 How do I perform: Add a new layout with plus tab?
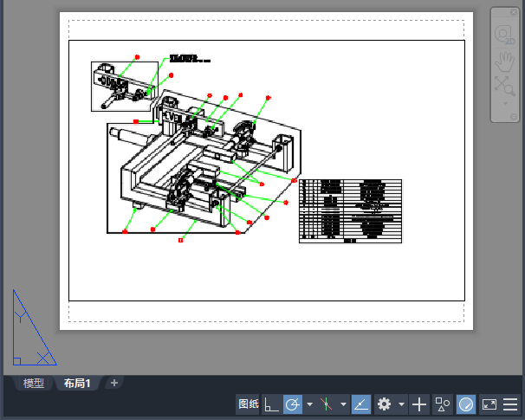tap(114, 383)
